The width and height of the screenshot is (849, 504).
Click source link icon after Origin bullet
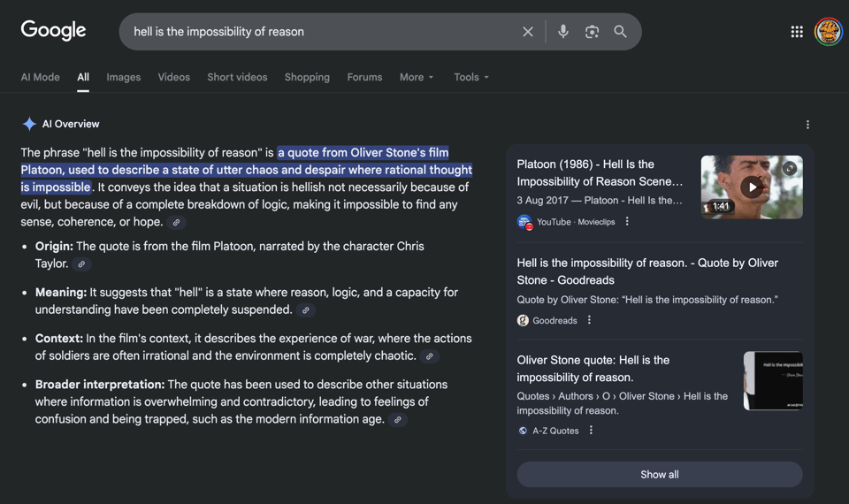pyautogui.click(x=81, y=264)
